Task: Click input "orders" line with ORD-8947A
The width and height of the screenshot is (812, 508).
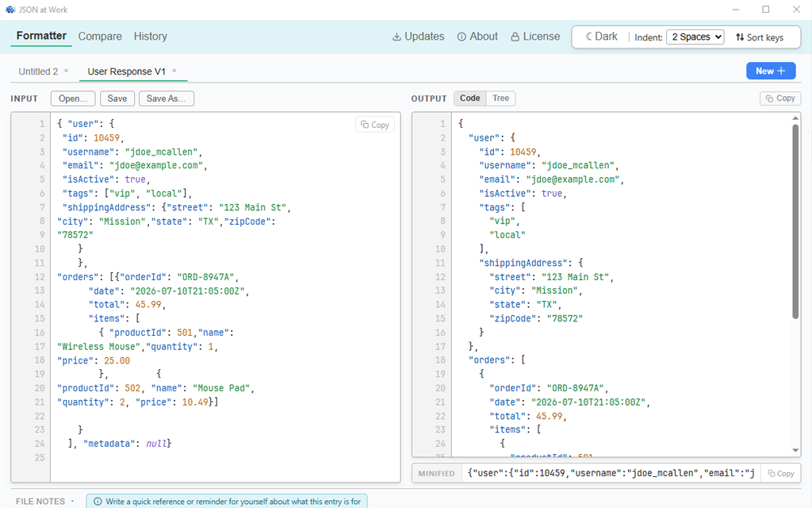Action: click(x=147, y=277)
